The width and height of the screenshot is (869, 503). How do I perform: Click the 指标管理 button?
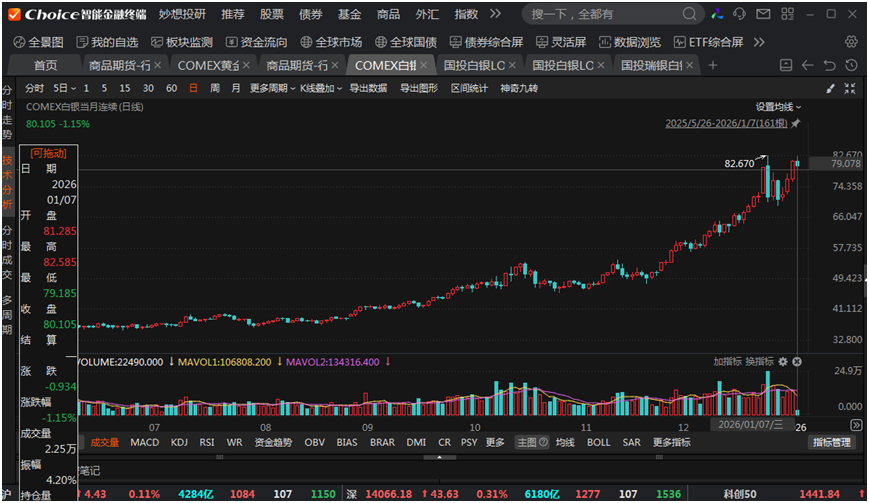832,442
